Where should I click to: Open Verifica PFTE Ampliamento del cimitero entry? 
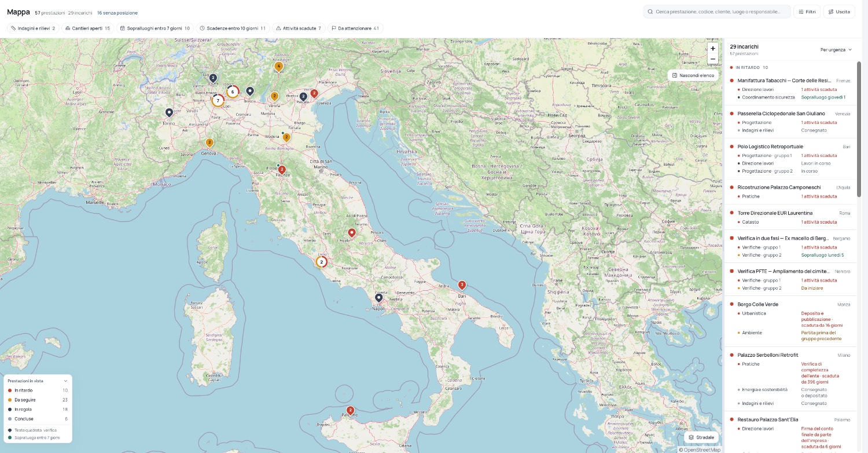pyautogui.click(x=784, y=271)
